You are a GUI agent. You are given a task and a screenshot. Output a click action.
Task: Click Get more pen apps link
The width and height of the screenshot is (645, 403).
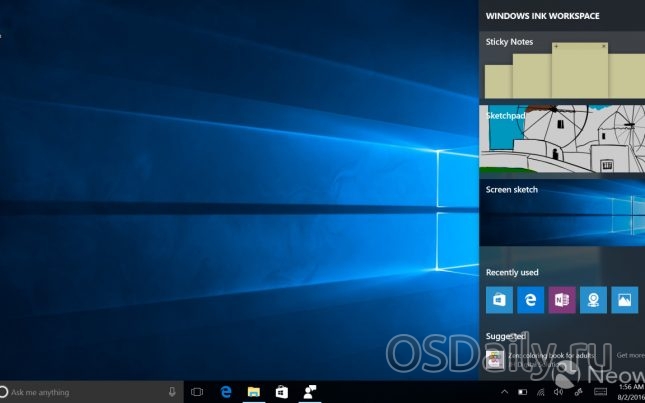pyautogui.click(x=630, y=355)
